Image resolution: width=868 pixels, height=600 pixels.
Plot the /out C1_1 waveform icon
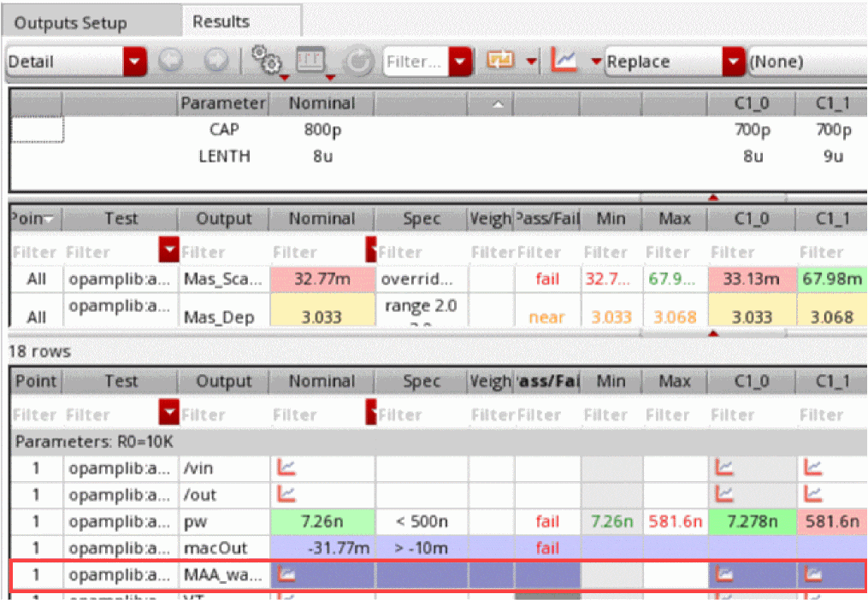click(x=812, y=494)
